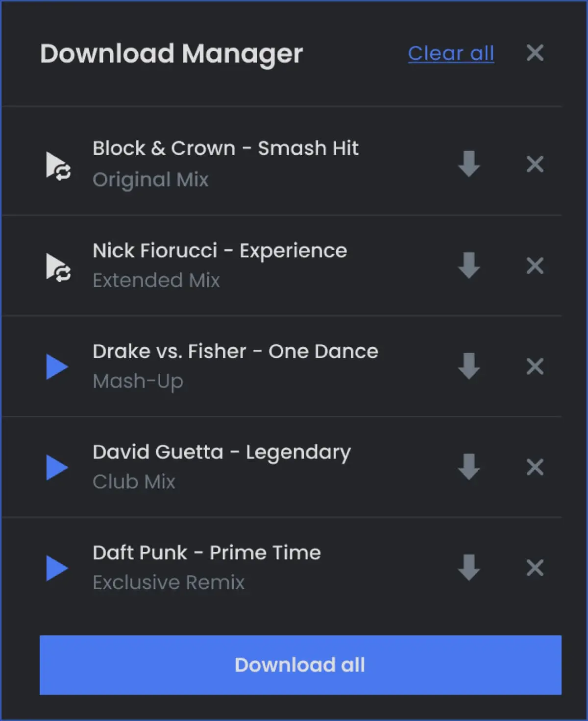Remove Block & Crown Smash Hit from list
The height and width of the screenshot is (721, 588).
535,164
